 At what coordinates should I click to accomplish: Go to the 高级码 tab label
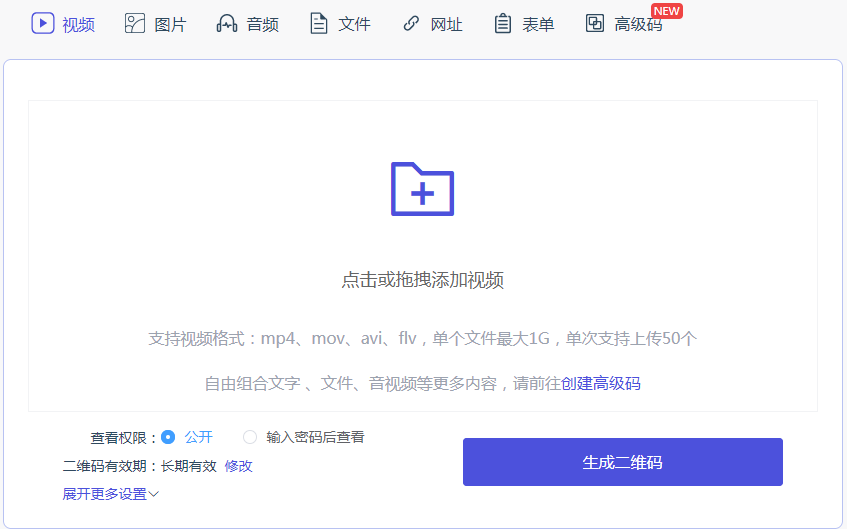pyautogui.click(x=638, y=24)
